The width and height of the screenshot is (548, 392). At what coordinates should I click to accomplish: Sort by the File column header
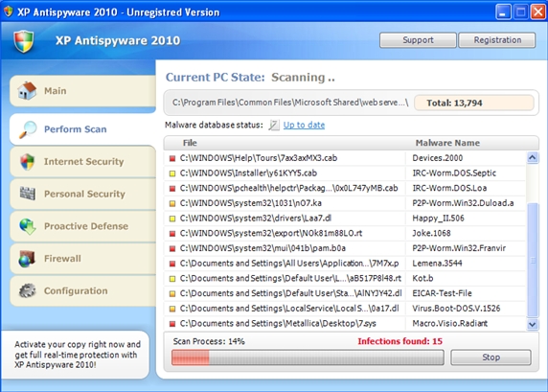click(x=190, y=143)
